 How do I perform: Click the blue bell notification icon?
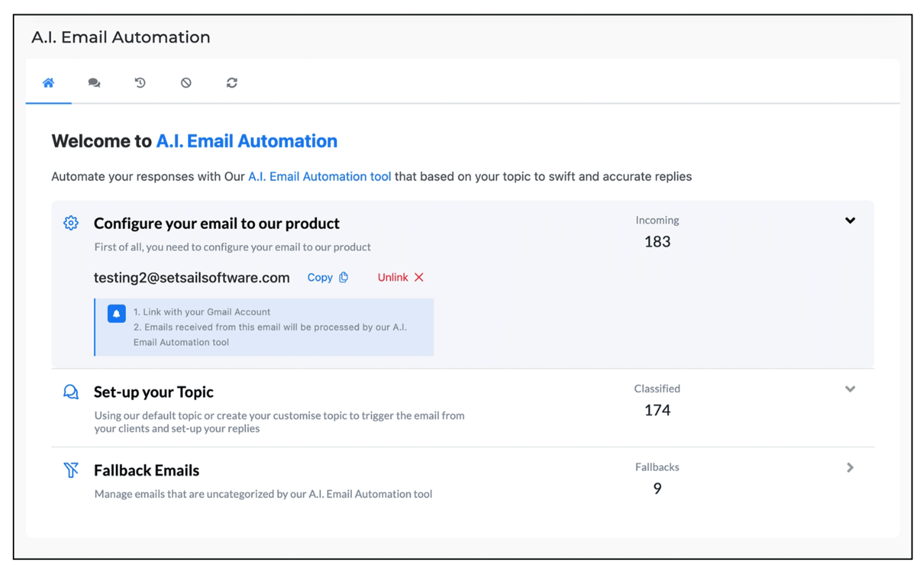click(116, 314)
